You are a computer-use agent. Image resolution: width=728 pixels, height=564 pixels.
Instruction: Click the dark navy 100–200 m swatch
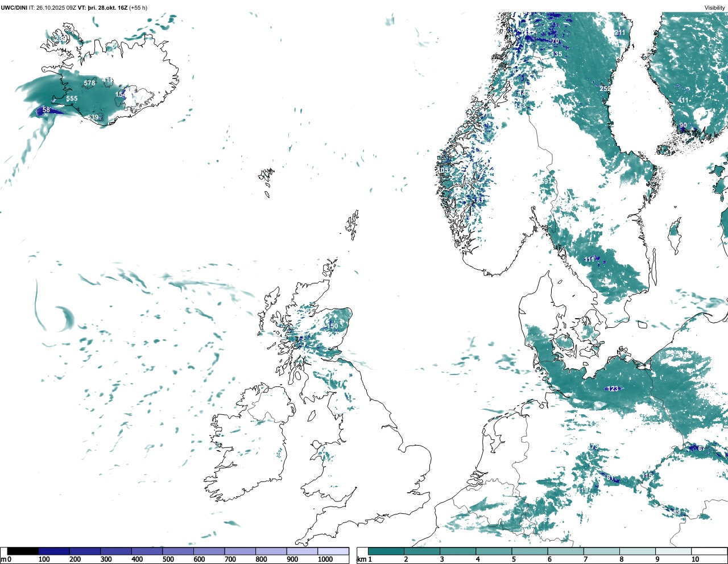(54, 551)
